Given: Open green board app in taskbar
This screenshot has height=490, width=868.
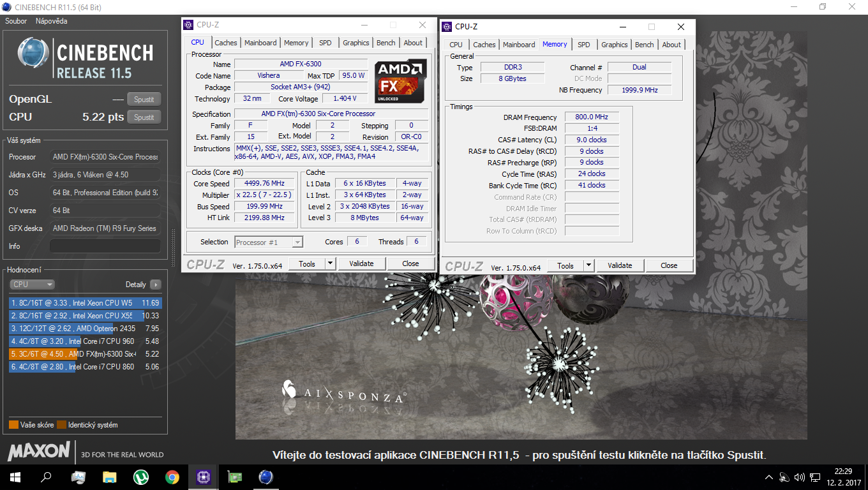Looking at the screenshot, I should pos(234,477).
